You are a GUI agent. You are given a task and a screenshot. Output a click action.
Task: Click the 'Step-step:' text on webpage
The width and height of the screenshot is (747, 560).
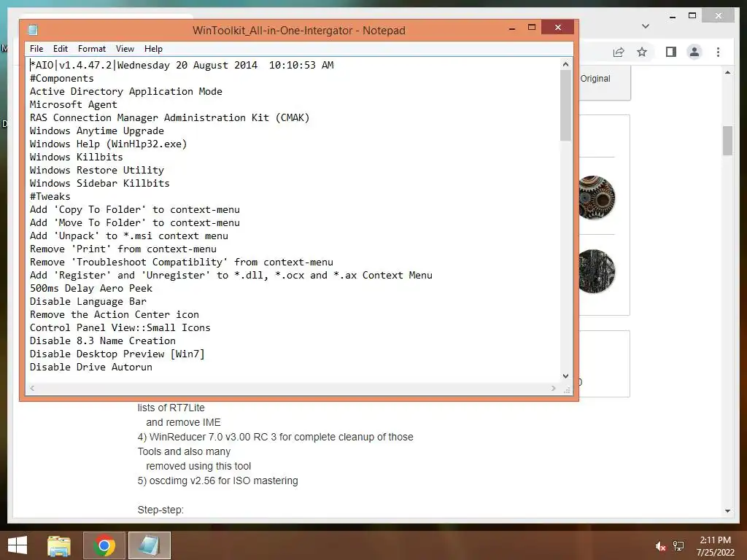[160, 510]
